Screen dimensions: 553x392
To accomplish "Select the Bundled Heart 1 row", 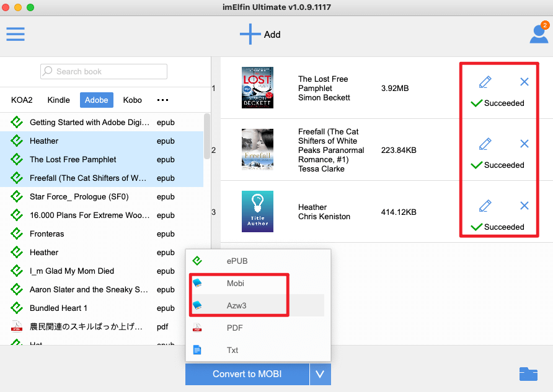I will (x=102, y=308).
